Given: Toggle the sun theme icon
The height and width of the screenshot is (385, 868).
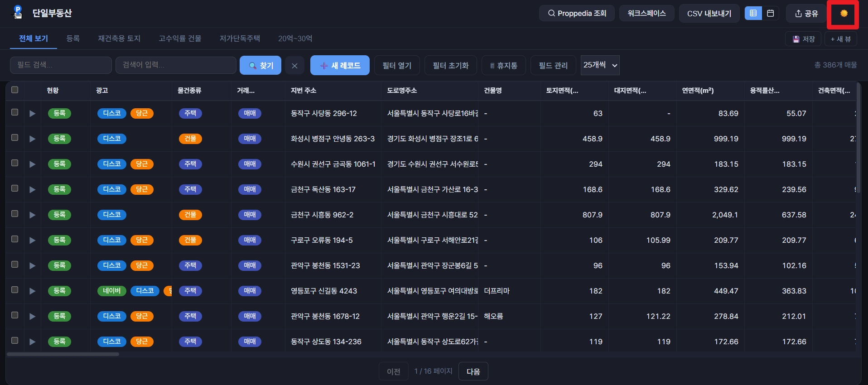Looking at the screenshot, I should tap(844, 14).
